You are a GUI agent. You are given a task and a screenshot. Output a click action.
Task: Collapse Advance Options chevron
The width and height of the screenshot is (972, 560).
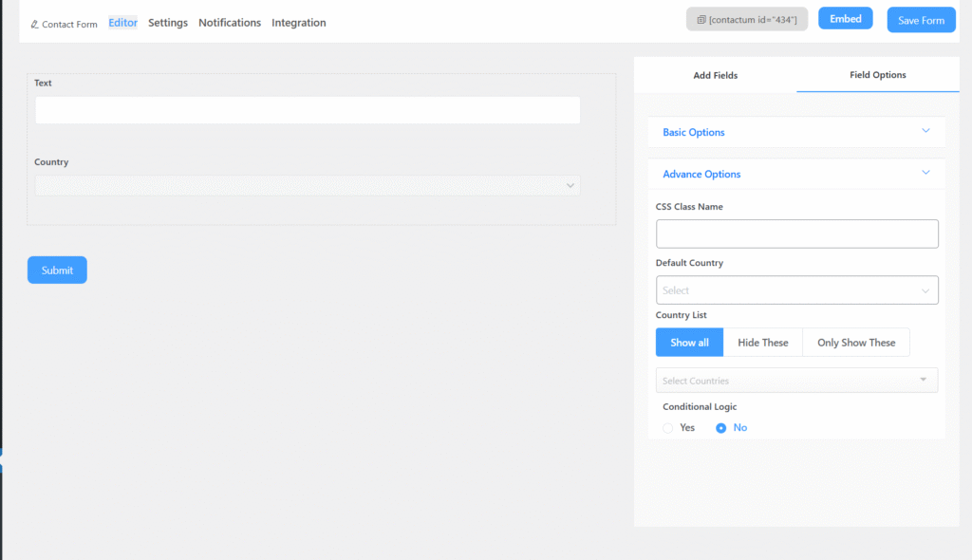click(x=925, y=173)
